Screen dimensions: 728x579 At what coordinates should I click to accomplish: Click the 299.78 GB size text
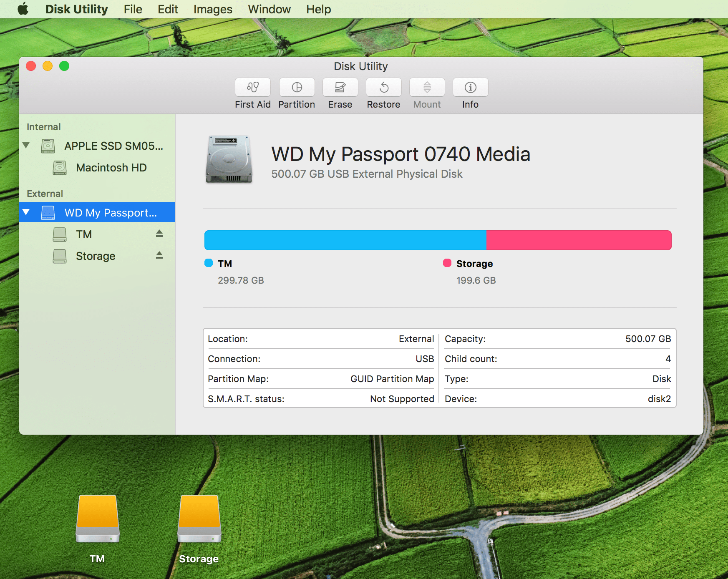[x=241, y=280]
